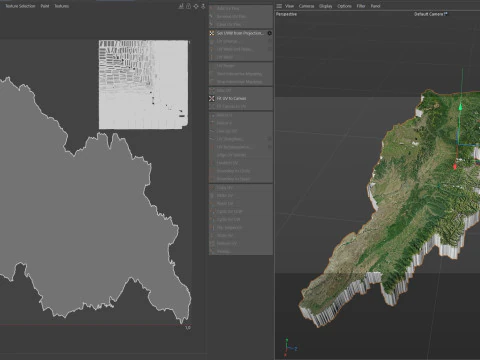Click the Max UV command
480x360 pixels.
point(240,90)
